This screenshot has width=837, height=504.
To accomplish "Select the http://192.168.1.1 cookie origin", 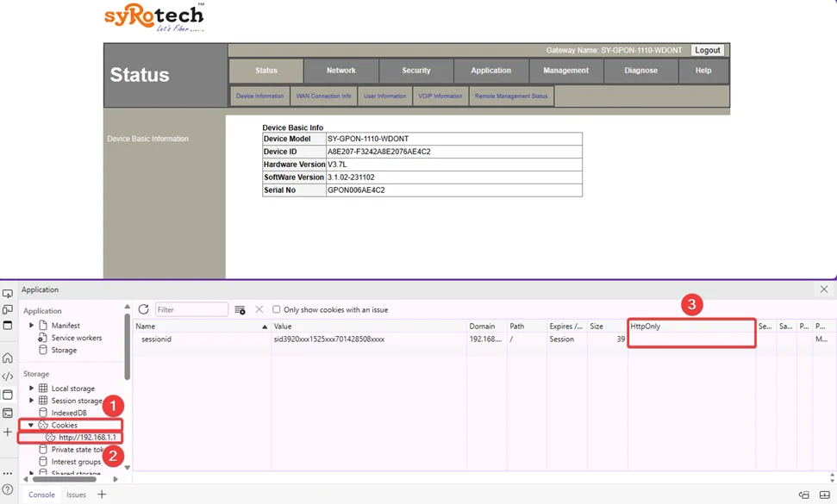I will (87, 438).
